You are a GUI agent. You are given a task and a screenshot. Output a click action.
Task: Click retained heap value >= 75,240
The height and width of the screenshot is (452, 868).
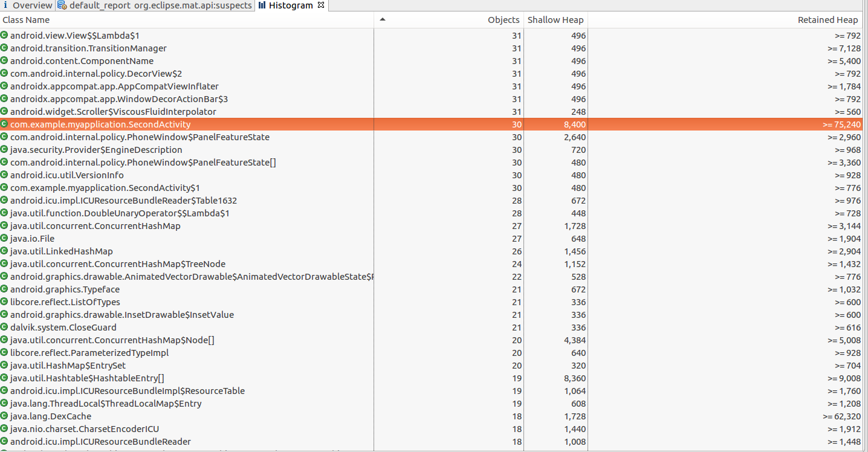pos(841,124)
